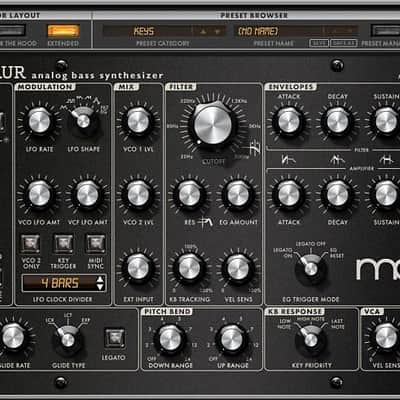Select Low Note key priority label
400x400 pixels.
[x=284, y=324]
